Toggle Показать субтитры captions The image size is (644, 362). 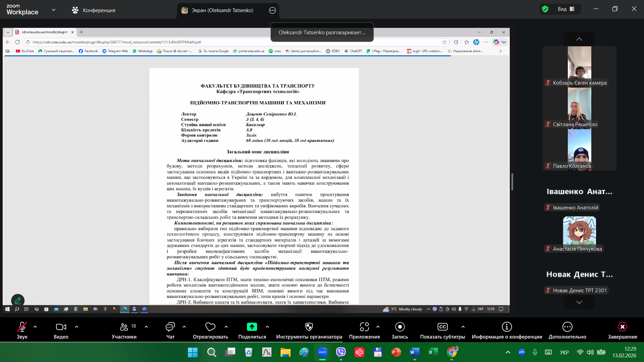tap(442, 327)
